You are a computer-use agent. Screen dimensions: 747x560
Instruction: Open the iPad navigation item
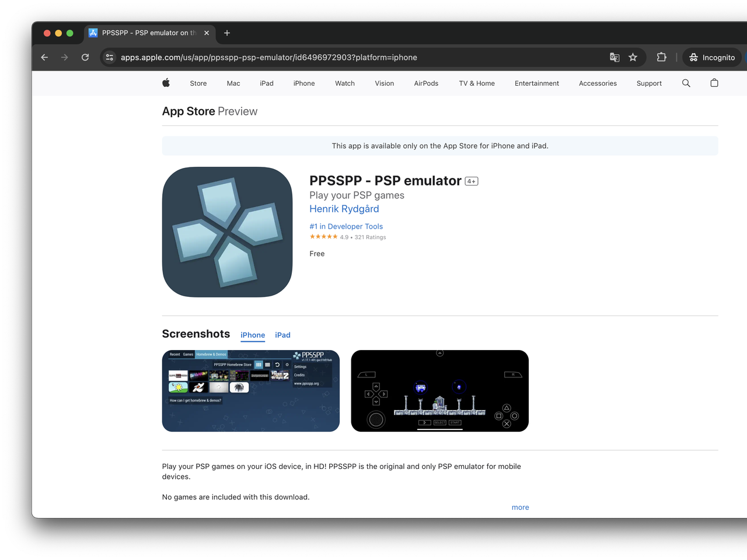click(x=267, y=83)
